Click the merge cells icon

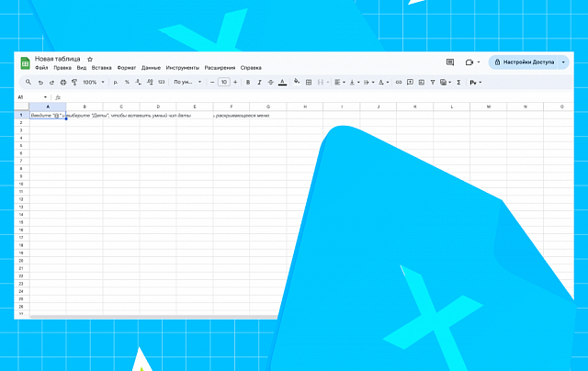[x=321, y=83]
